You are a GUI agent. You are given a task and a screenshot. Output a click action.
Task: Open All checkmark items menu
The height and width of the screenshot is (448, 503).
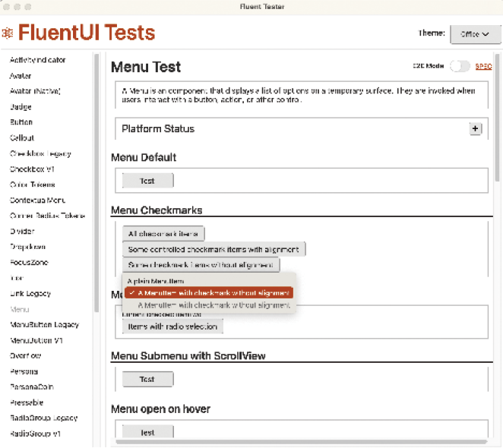pyautogui.click(x=163, y=234)
